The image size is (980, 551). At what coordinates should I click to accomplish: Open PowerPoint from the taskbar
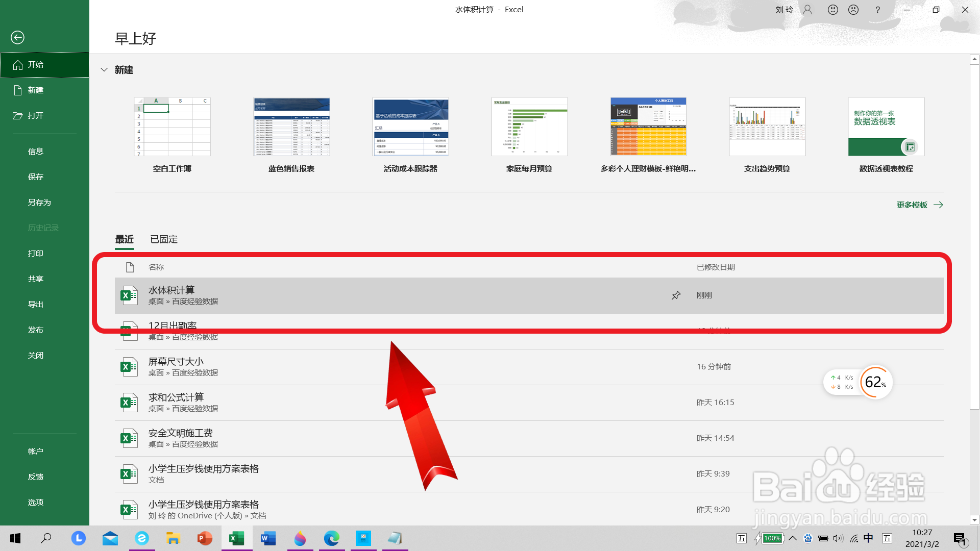(204, 538)
